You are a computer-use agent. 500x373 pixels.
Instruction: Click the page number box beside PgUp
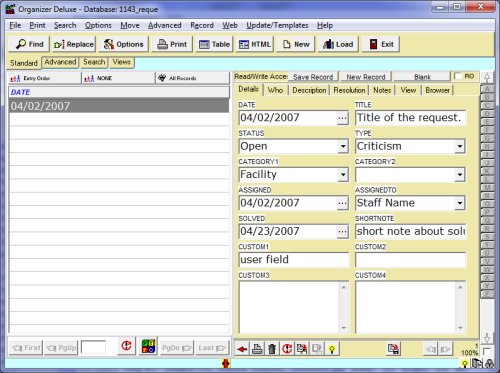click(x=94, y=347)
